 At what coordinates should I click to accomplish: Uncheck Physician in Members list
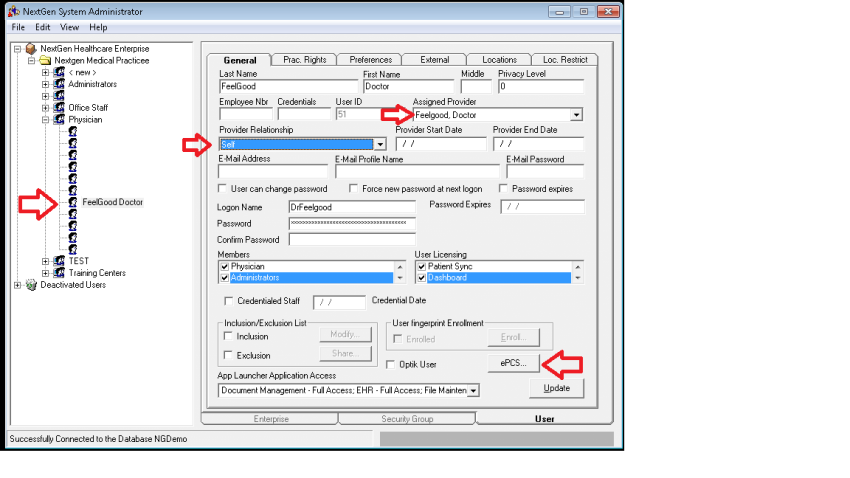[224, 267]
